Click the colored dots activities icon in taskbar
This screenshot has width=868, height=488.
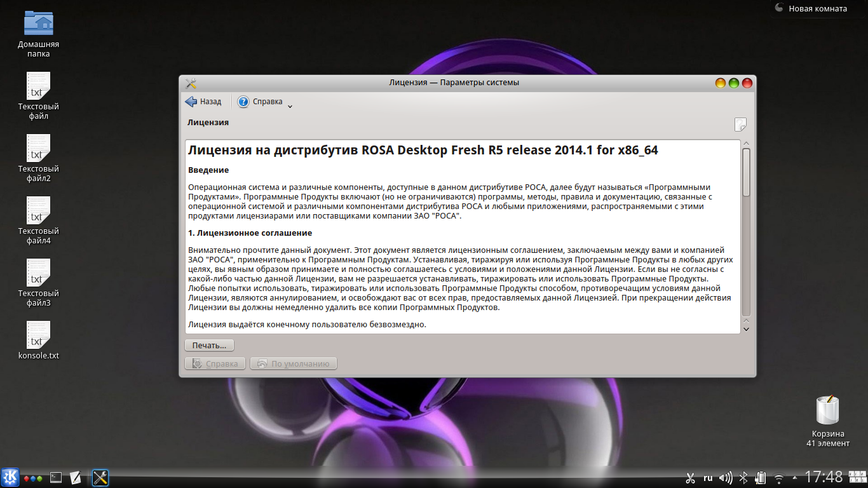coord(32,478)
